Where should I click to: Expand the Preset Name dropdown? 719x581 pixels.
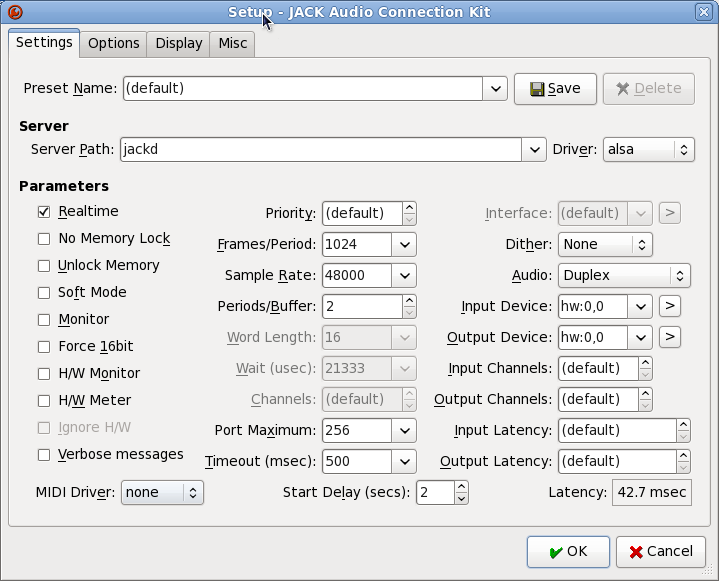495,89
